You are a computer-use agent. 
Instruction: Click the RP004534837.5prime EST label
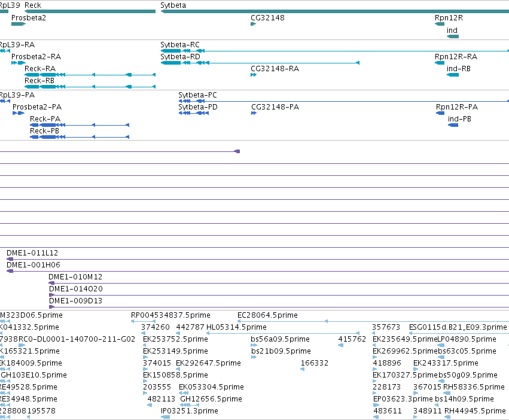(x=170, y=315)
